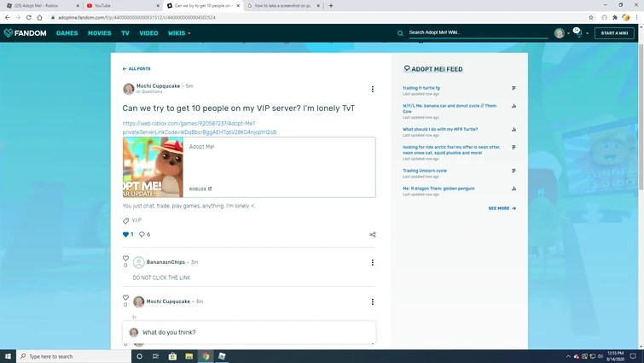
Task: Like the main post with the heart
Action: (125, 234)
